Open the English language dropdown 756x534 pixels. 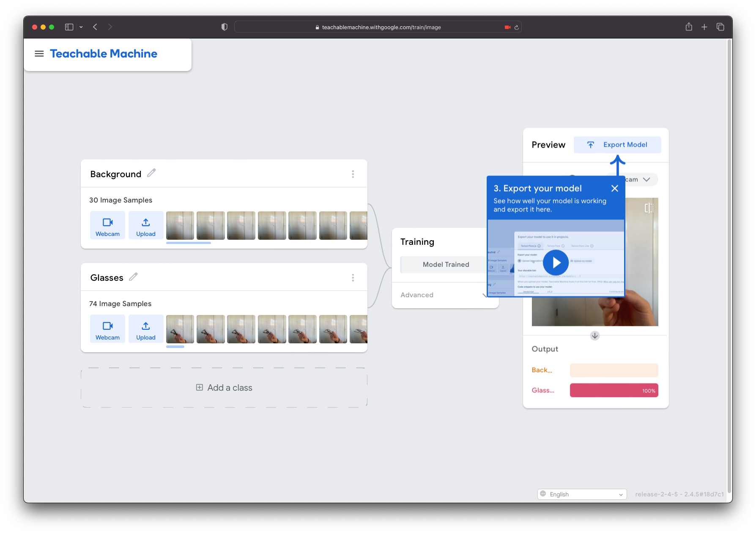(x=582, y=494)
